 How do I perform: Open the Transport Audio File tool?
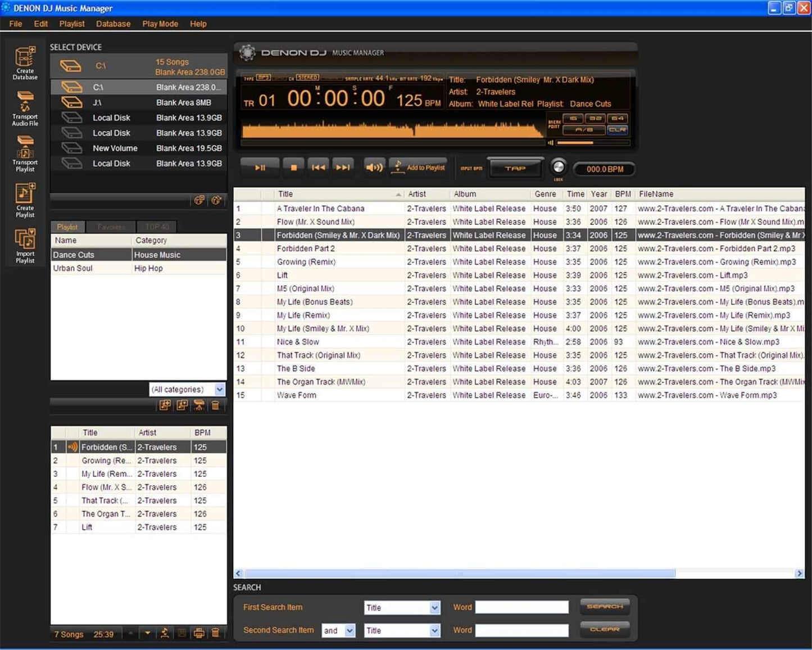pyautogui.click(x=25, y=109)
